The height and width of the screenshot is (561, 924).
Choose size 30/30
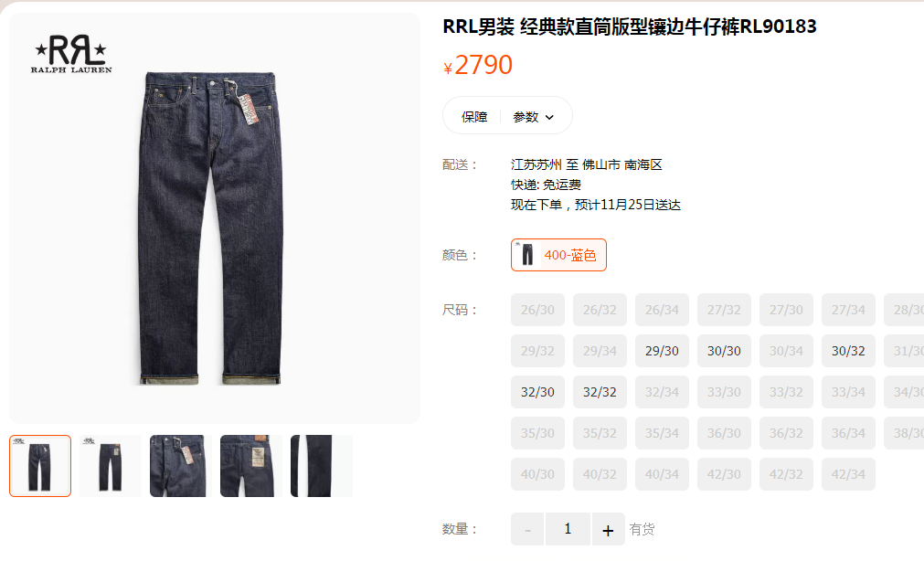(724, 351)
